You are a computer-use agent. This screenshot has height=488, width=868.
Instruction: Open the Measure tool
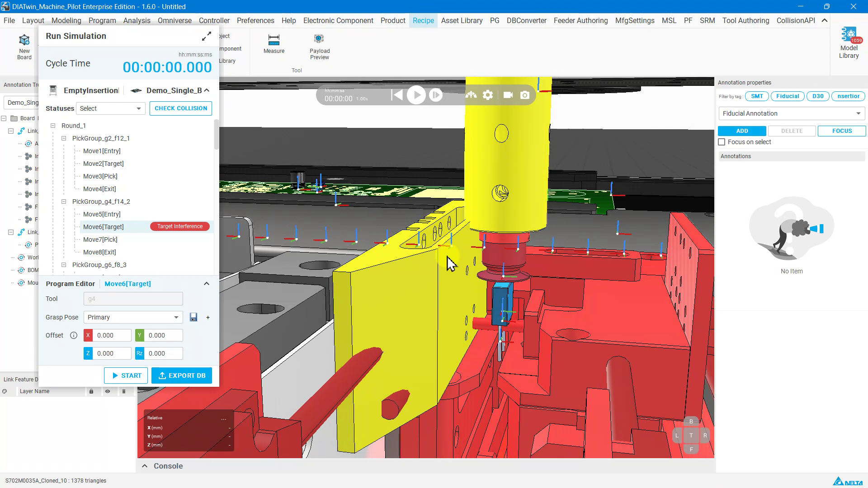[274, 44]
